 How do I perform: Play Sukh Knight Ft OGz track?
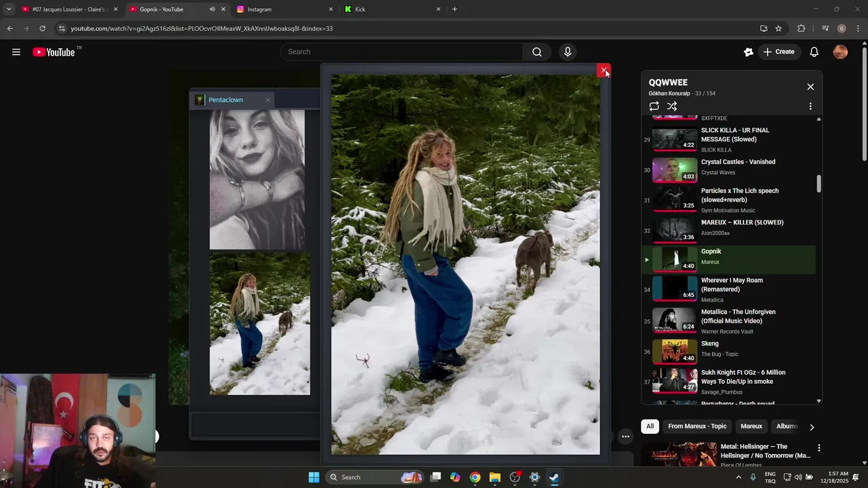click(729, 382)
